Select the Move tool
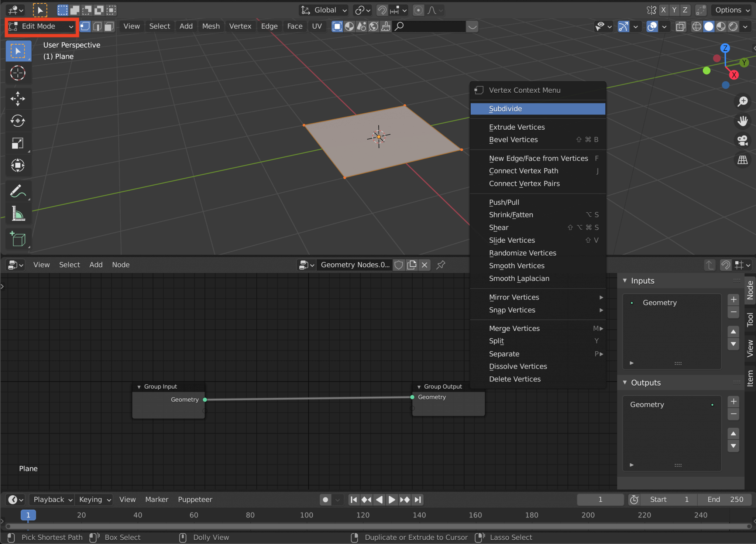 click(x=18, y=98)
